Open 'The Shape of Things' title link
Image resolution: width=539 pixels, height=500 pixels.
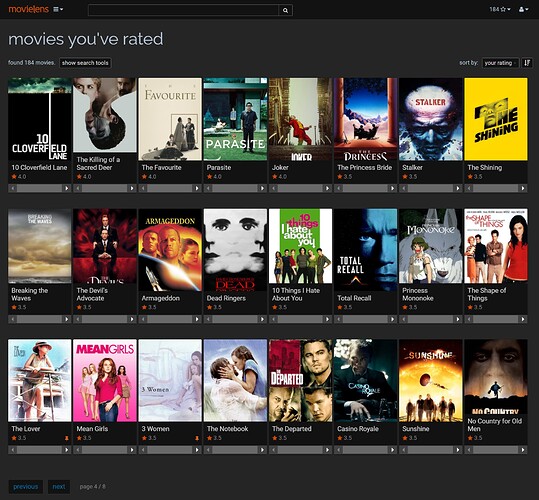tap(487, 294)
